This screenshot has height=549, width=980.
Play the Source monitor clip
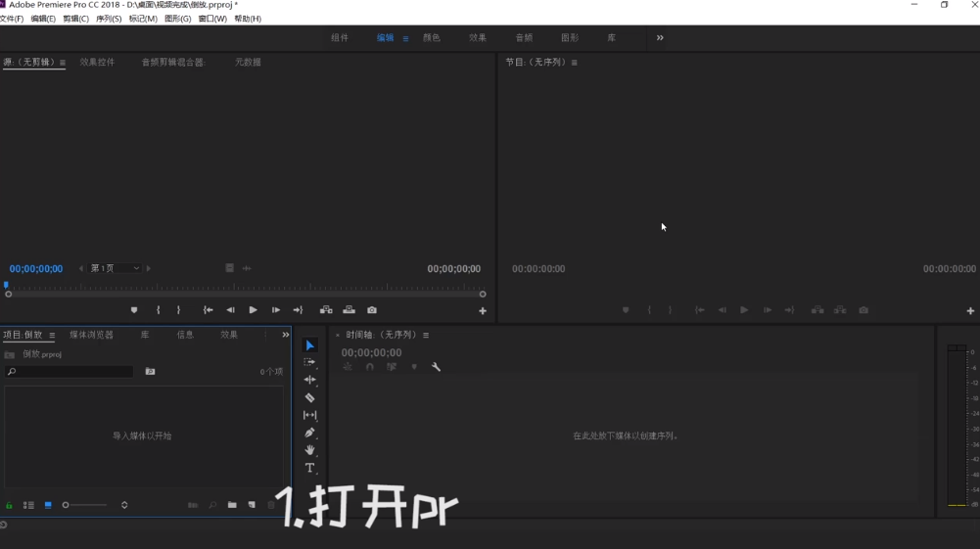[254, 310]
